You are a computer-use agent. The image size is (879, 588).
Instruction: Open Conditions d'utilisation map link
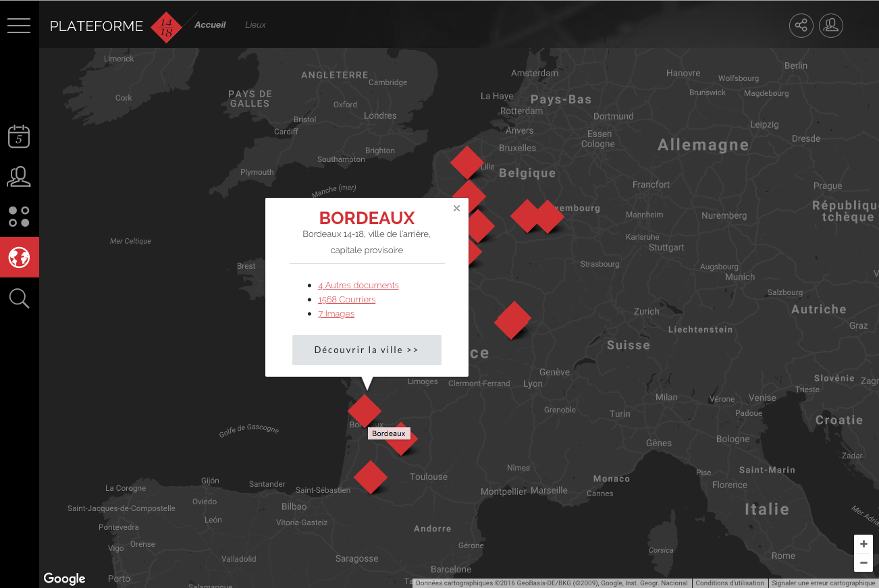pyautogui.click(x=729, y=583)
